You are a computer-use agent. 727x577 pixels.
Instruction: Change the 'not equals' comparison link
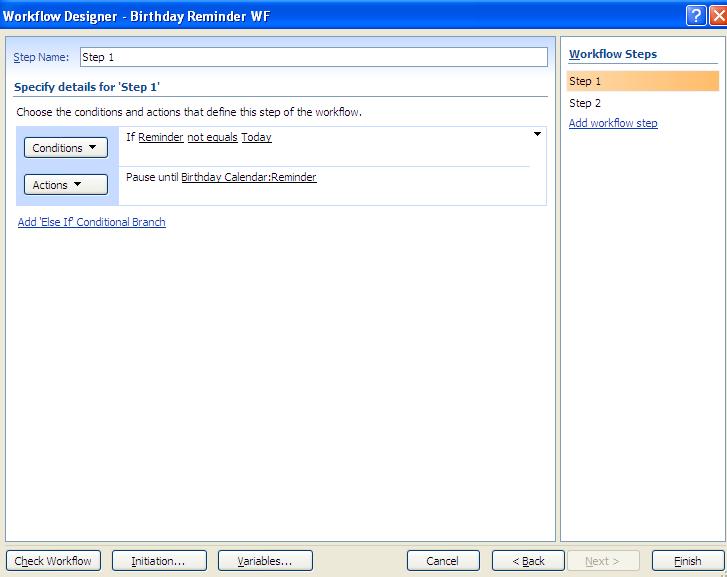[x=212, y=137]
